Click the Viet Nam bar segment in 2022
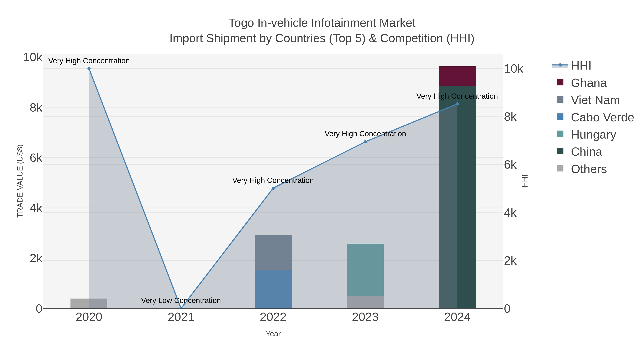 tap(273, 253)
